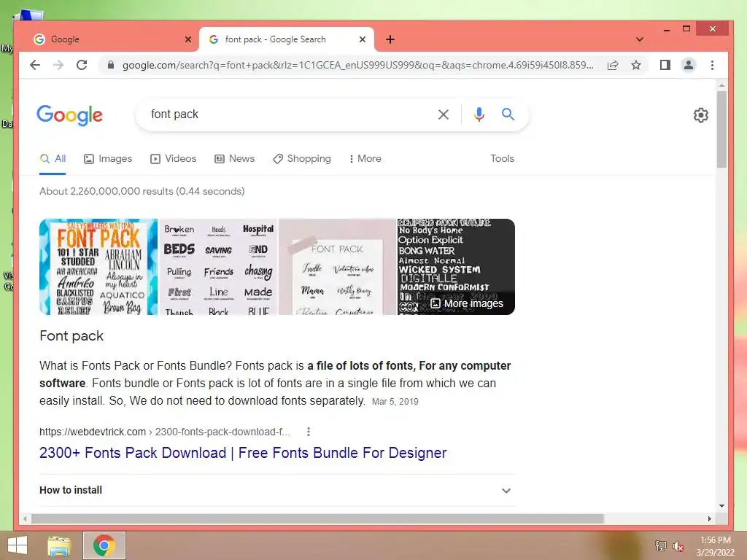Bookmark this page with the star icon
This screenshot has width=747, height=560.
click(636, 65)
